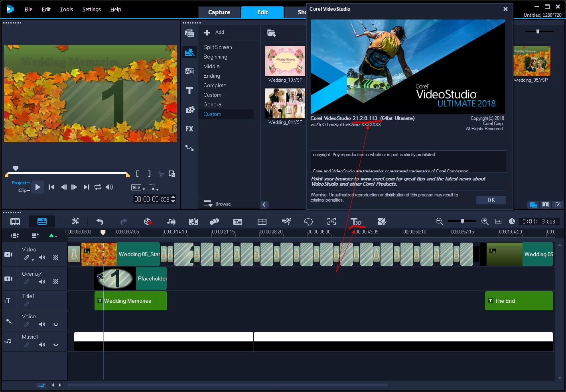Screen dimensions: 566x392
Task: Open the show all visible tracks menu
Action: tap(15, 235)
